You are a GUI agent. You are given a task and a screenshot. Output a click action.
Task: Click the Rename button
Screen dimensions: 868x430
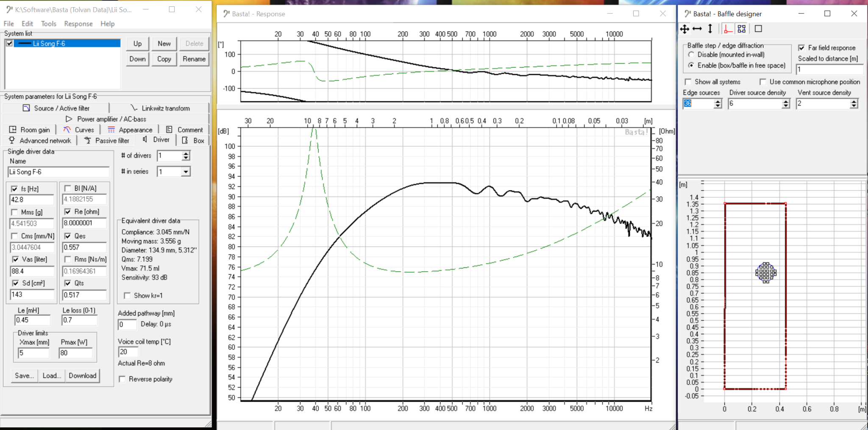click(x=194, y=59)
